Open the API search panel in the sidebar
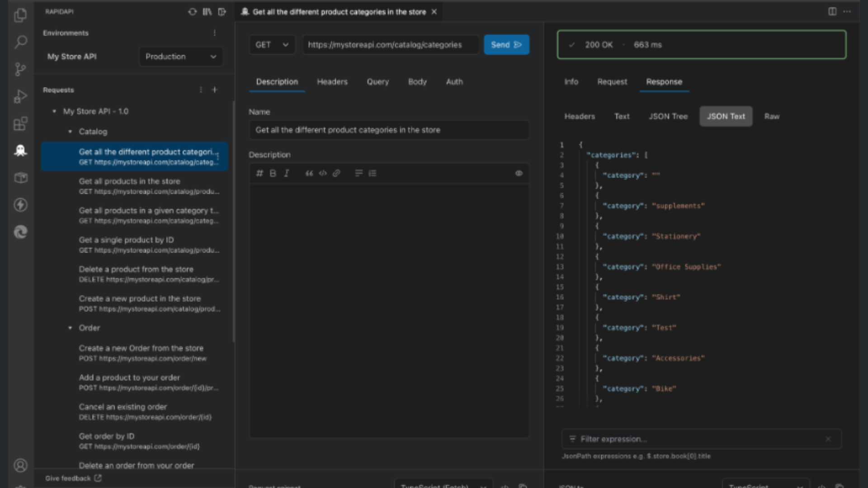This screenshot has height=488, width=868. pos(20,42)
